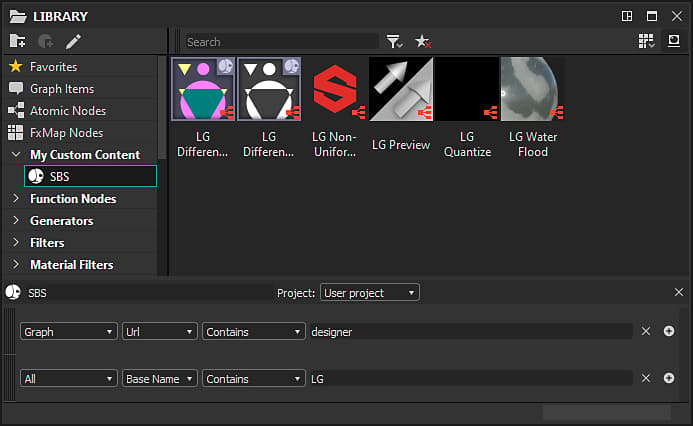
Task: Open the User project dropdown
Action: point(369,293)
